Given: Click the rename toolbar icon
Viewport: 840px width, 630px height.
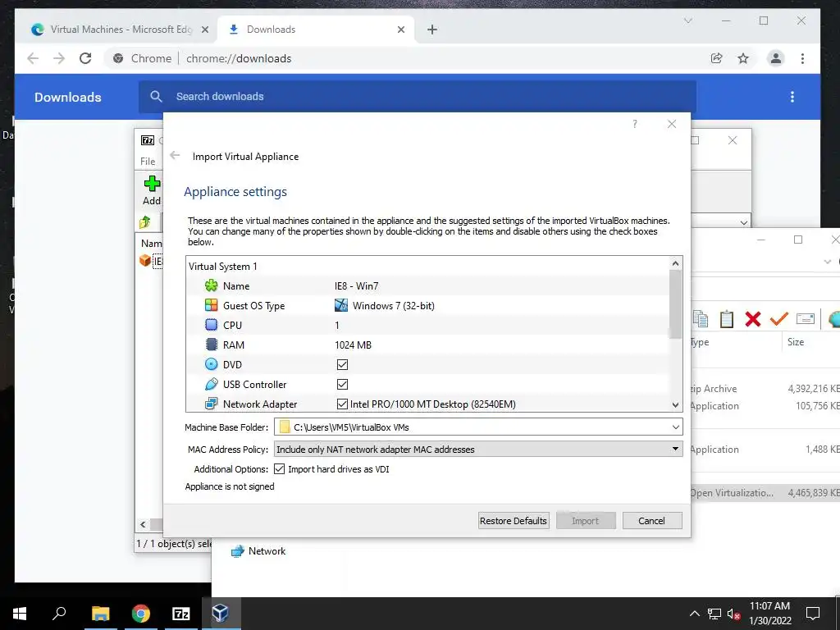Looking at the screenshot, I should (x=806, y=319).
